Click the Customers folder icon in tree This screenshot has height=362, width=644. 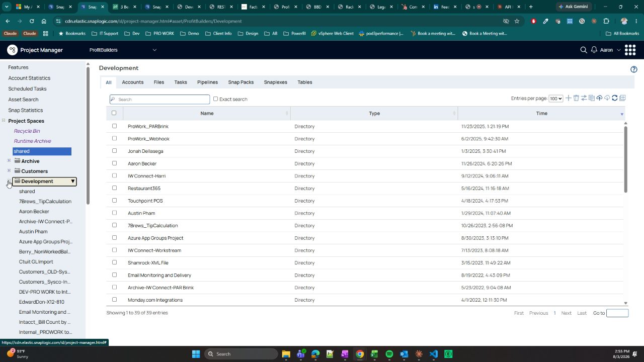click(x=17, y=171)
